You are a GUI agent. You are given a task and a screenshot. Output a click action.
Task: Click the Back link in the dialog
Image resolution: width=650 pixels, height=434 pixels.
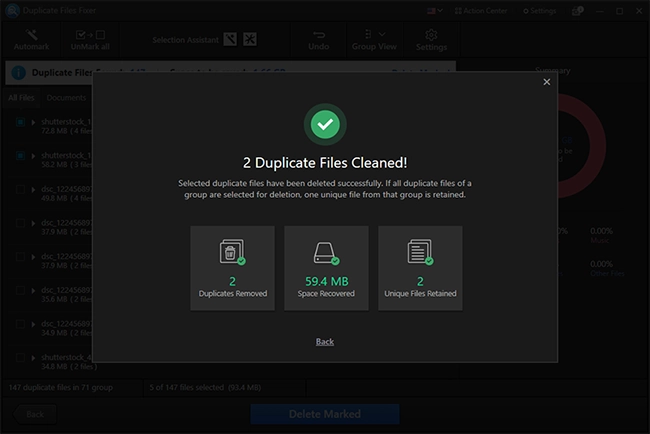(325, 342)
